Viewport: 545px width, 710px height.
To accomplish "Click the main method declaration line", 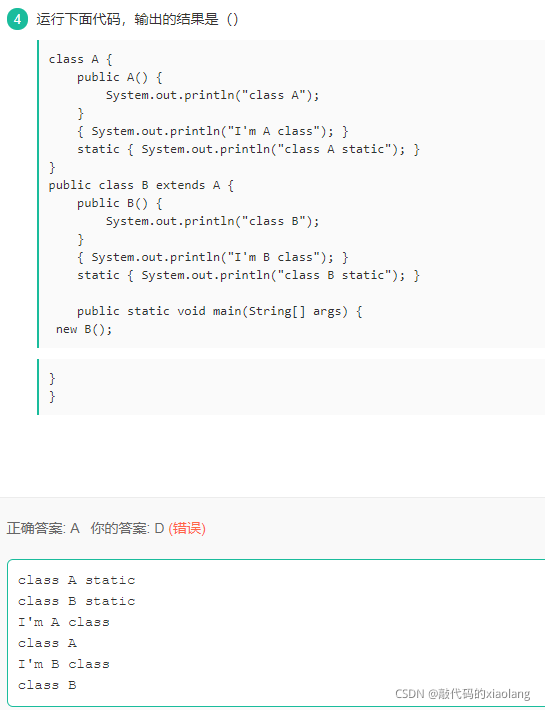I will click(220, 311).
